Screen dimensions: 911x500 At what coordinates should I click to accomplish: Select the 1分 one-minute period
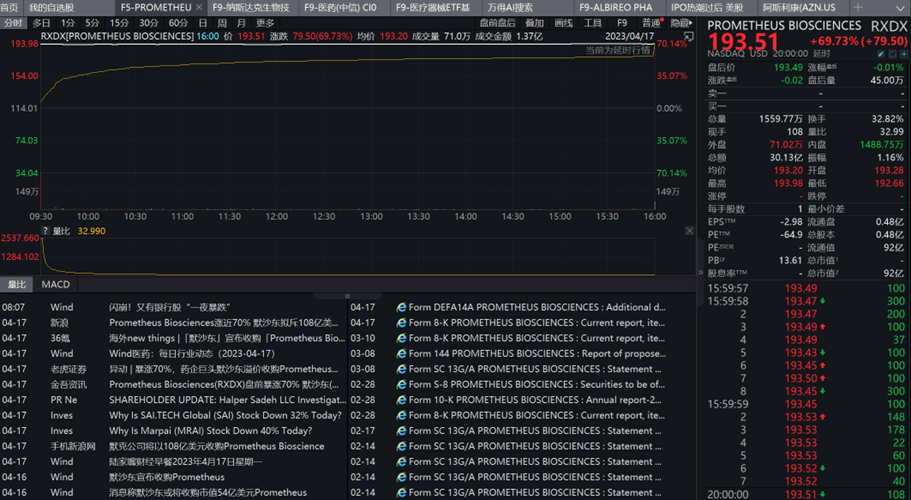point(68,23)
